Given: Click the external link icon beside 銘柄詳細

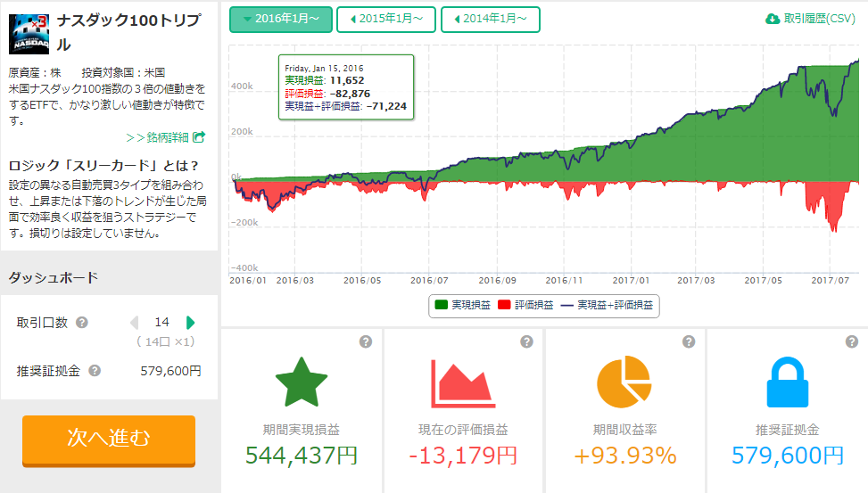Looking at the screenshot, I should coord(199,136).
